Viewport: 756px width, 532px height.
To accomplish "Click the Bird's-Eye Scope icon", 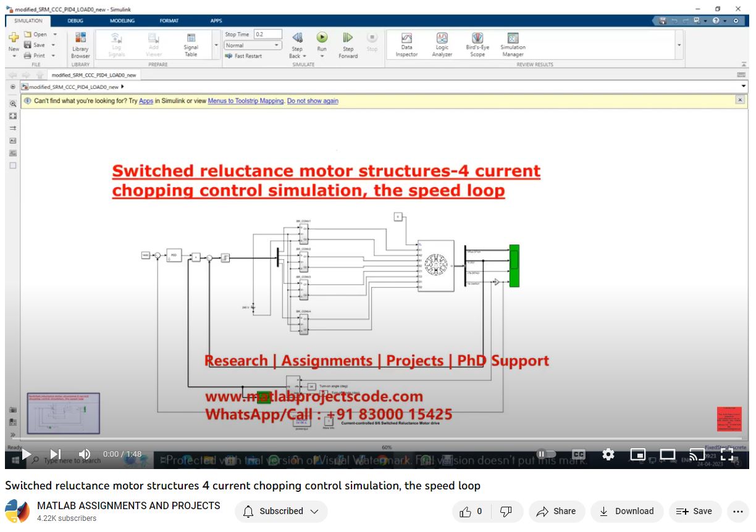I will (477, 39).
